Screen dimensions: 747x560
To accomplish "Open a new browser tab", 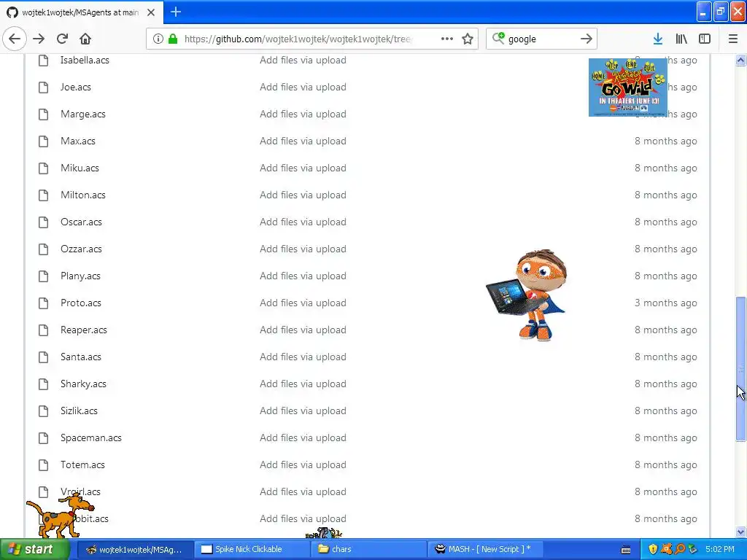I will 176,12.
